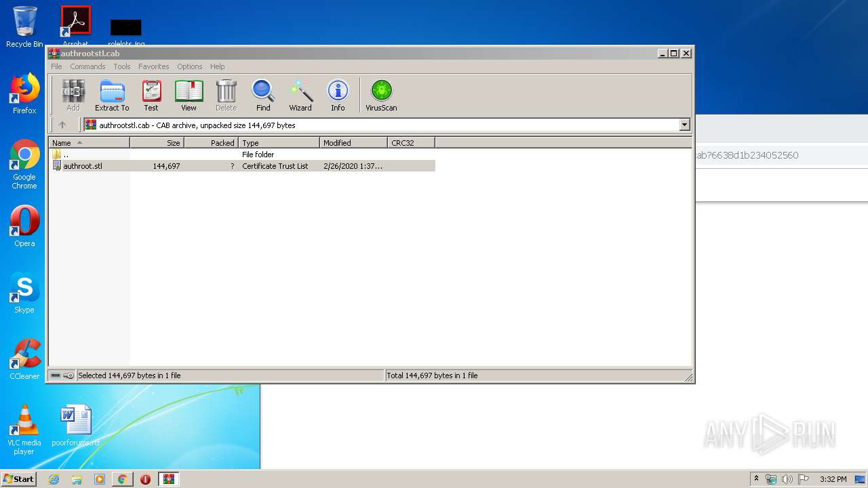
Task: Click the drive icon in status bar
Action: [x=56, y=375]
